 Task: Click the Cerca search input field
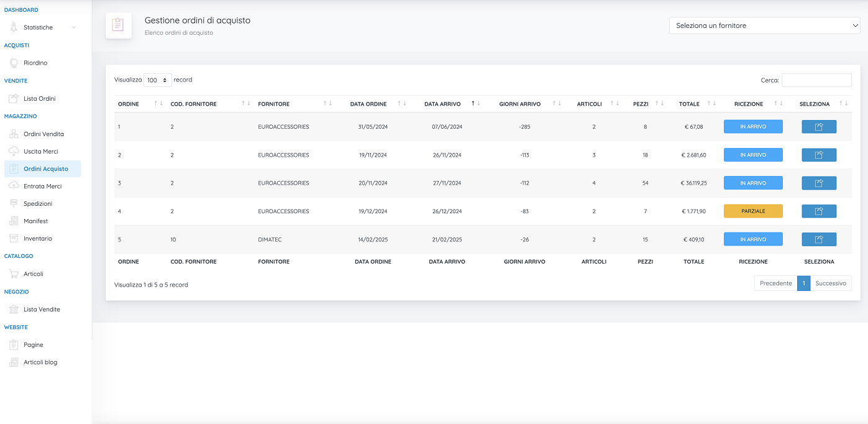(x=816, y=80)
